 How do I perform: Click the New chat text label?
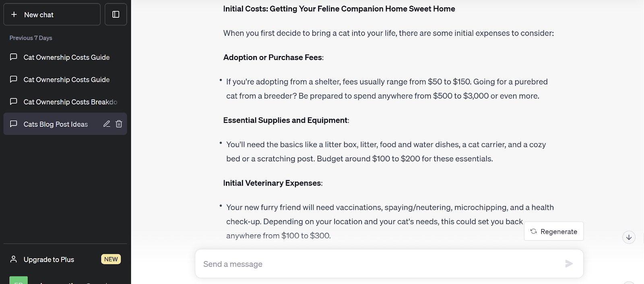39,15
